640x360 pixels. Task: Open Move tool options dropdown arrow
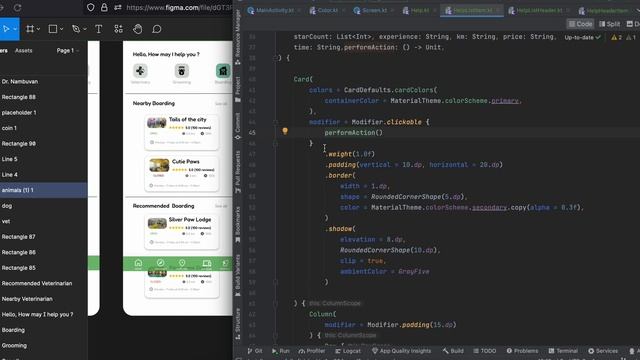click(15, 29)
